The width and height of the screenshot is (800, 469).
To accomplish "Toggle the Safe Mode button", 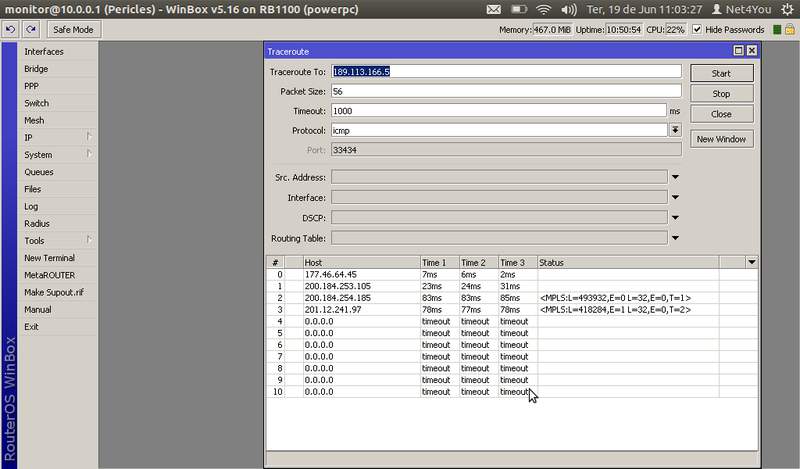I will tap(73, 30).
